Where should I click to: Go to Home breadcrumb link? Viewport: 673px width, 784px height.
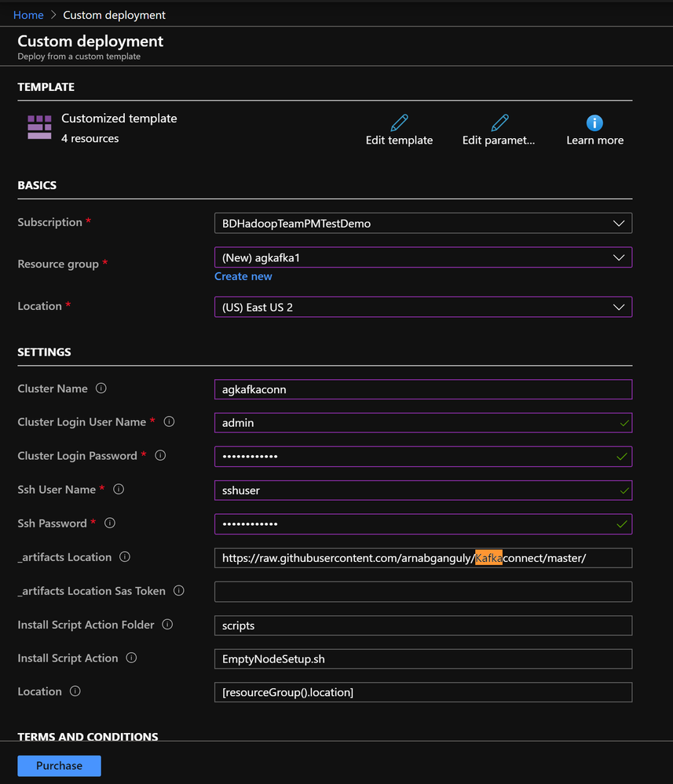pos(28,15)
